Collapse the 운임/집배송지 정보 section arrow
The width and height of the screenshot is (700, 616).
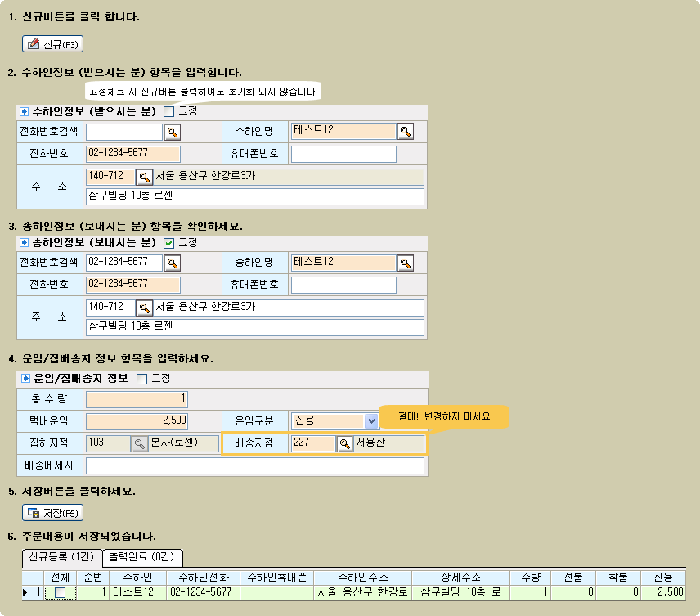click(x=24, y=379)
